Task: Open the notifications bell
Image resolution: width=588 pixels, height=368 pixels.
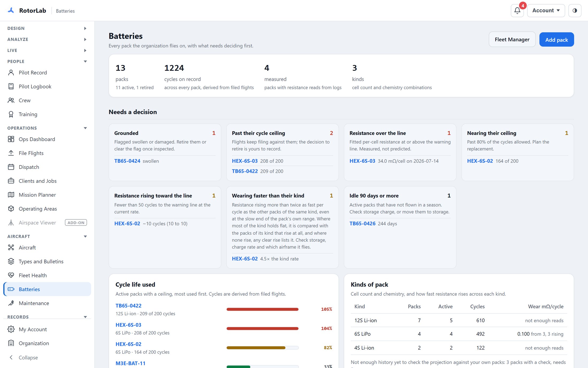Action: tap(517, 11)
